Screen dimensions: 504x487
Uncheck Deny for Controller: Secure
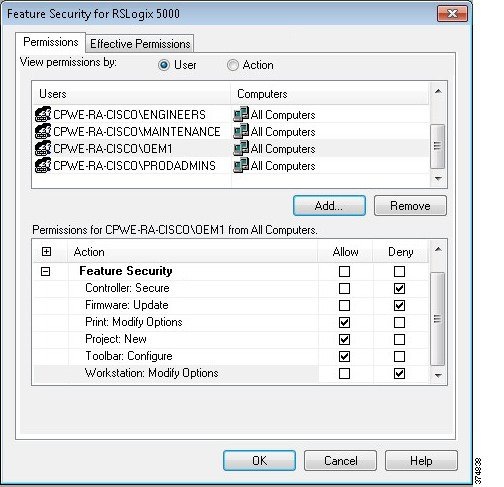399,288
